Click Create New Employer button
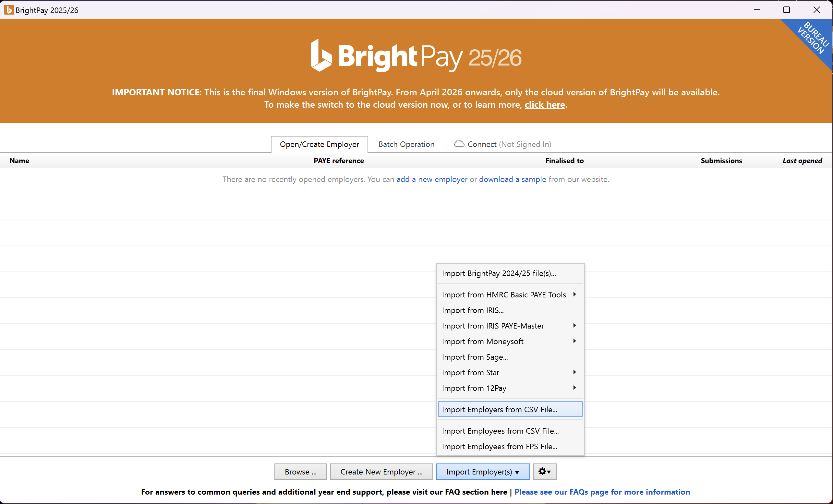The height and width of the screenshot is (504, 833). [x=381, y=471]
